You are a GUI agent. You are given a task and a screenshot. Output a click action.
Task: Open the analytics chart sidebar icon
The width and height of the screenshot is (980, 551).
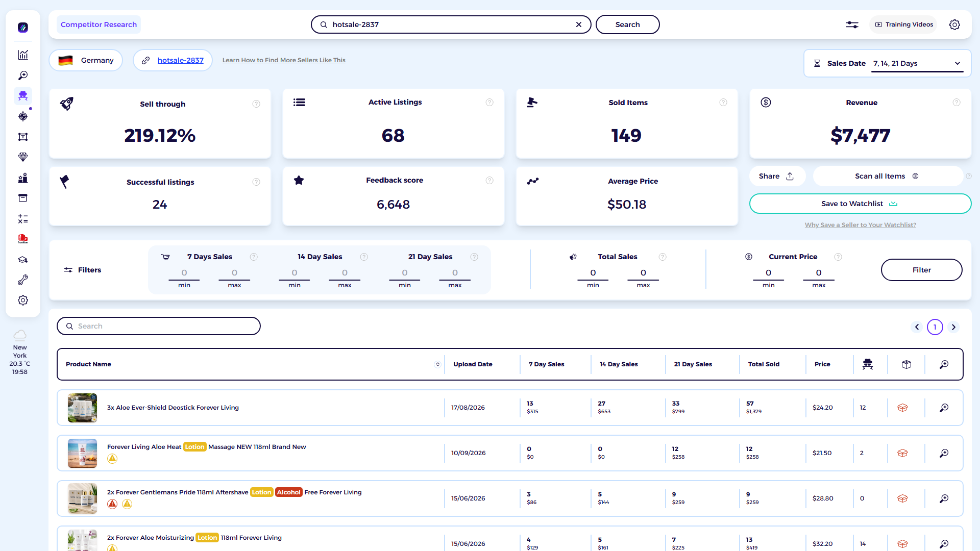[x=23, y=55]
